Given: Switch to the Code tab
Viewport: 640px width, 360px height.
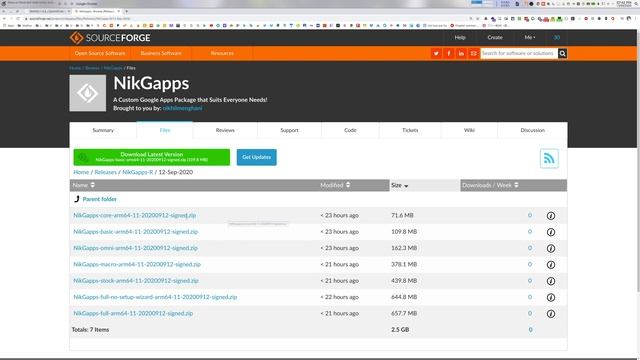Looking at the screenshot, I should pos(350,130).
